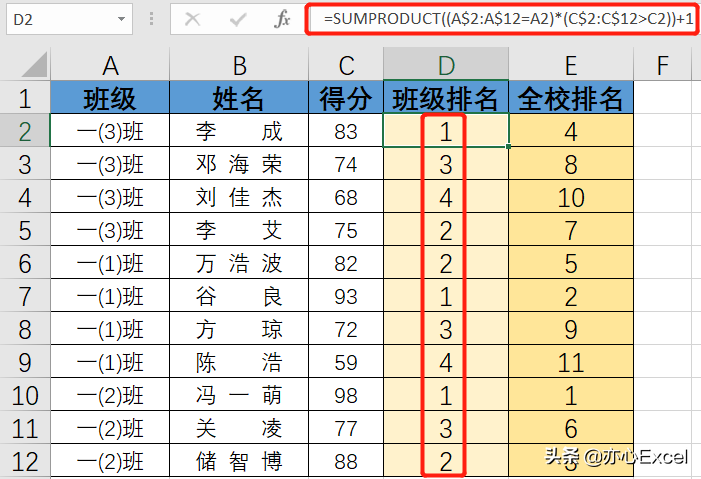Select name cell 储智博
Viewport: 701px width, 479px height.
[239, 461]
